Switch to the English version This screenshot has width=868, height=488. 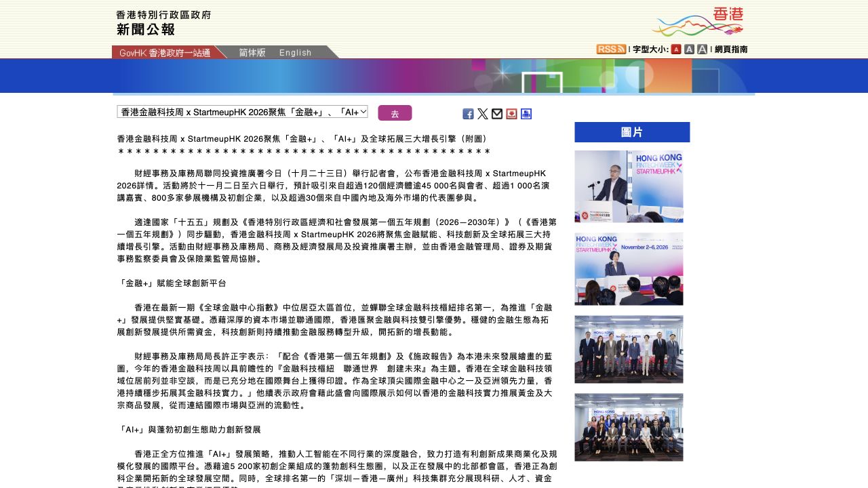296,52
